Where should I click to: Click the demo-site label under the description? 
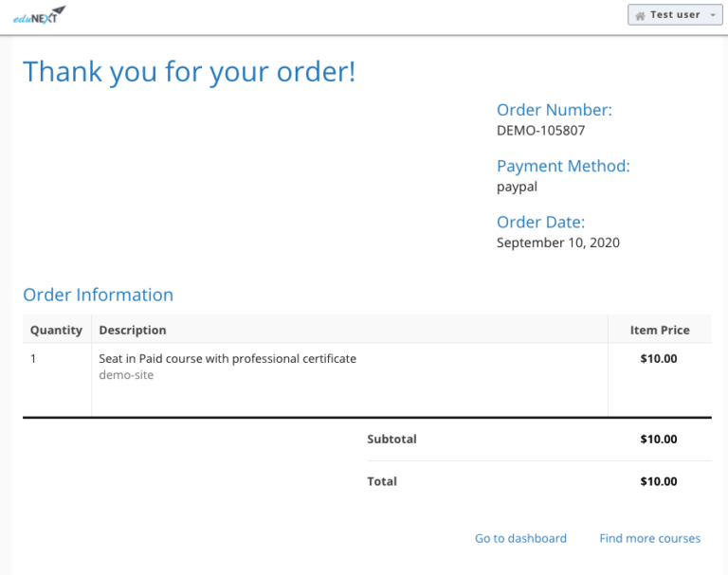[126, 375]
